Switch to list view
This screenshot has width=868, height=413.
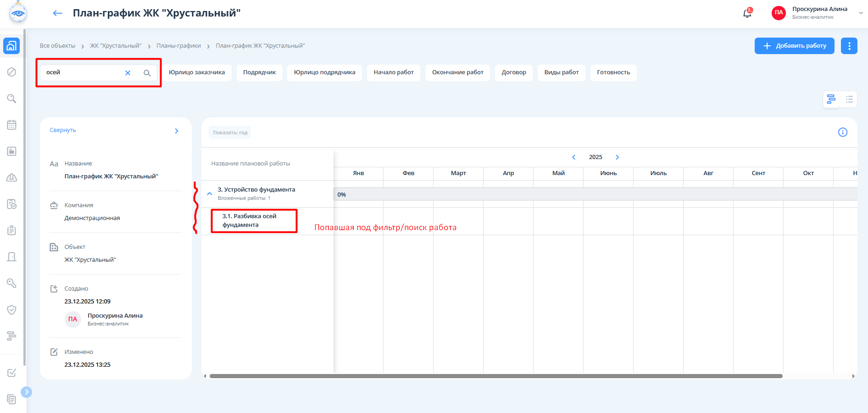pos(849,99)
